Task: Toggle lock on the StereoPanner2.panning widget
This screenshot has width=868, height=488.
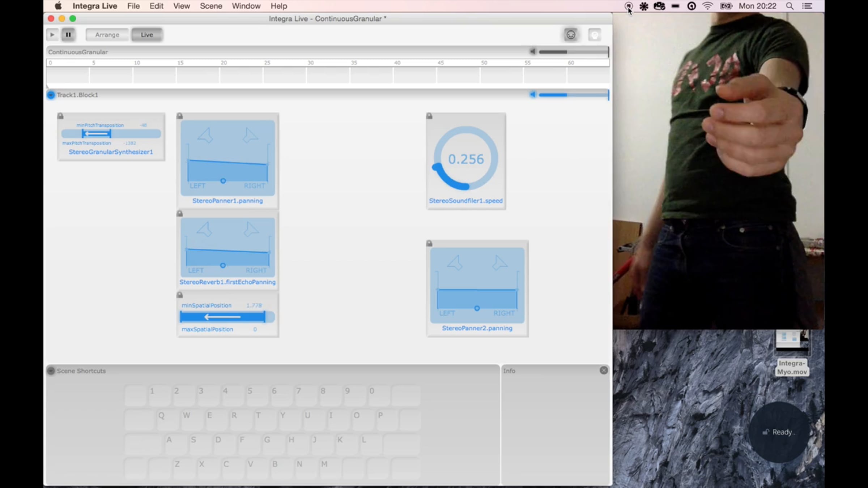Action: click(429, 243)
